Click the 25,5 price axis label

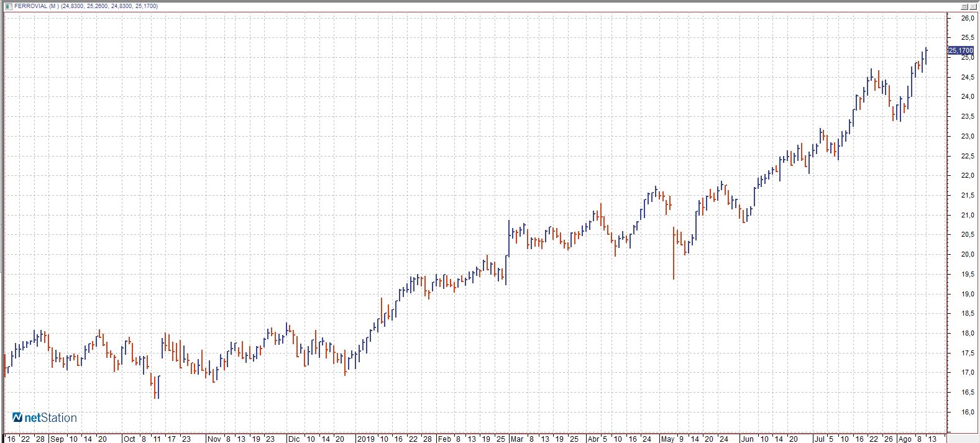click(968, 38)
